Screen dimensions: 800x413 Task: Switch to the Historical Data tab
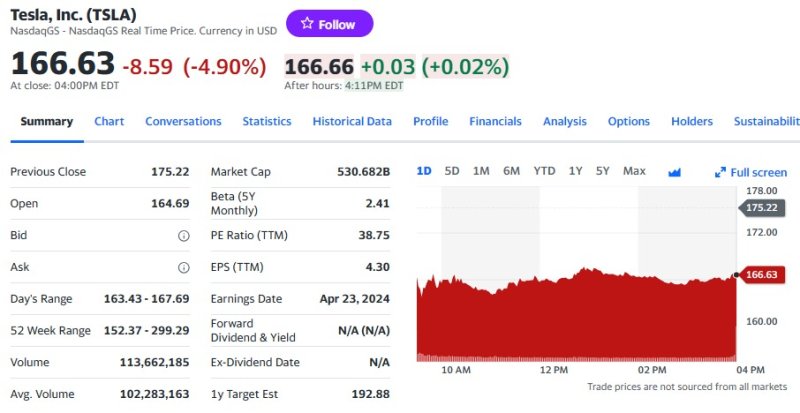point(352,122)
